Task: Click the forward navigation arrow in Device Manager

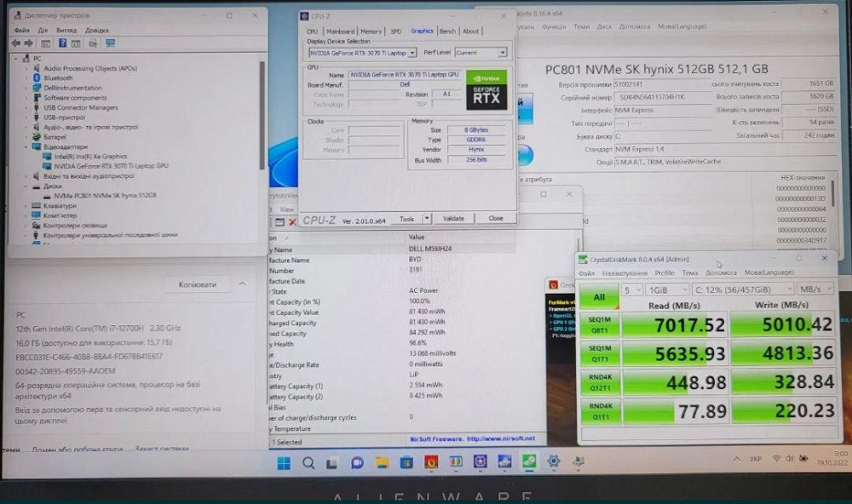Action: coord(28,42)
